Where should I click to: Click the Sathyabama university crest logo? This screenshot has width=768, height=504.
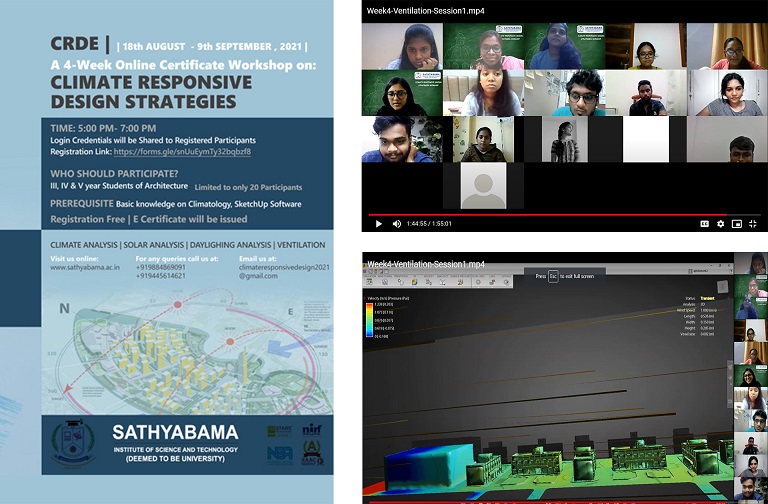(72, 443)
